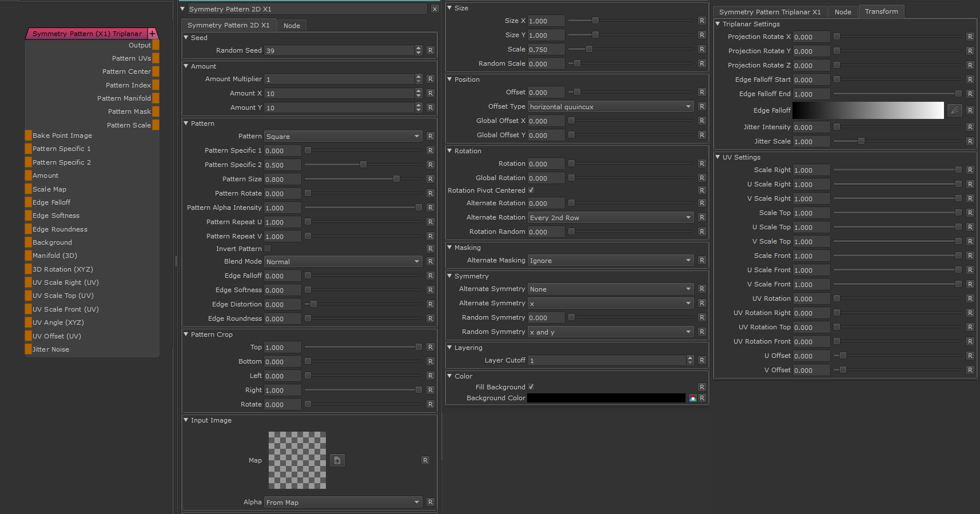The height and width of the screenshot is (514, 980).
Task: Reset Random Seed with its R icon
Action: 431,50
